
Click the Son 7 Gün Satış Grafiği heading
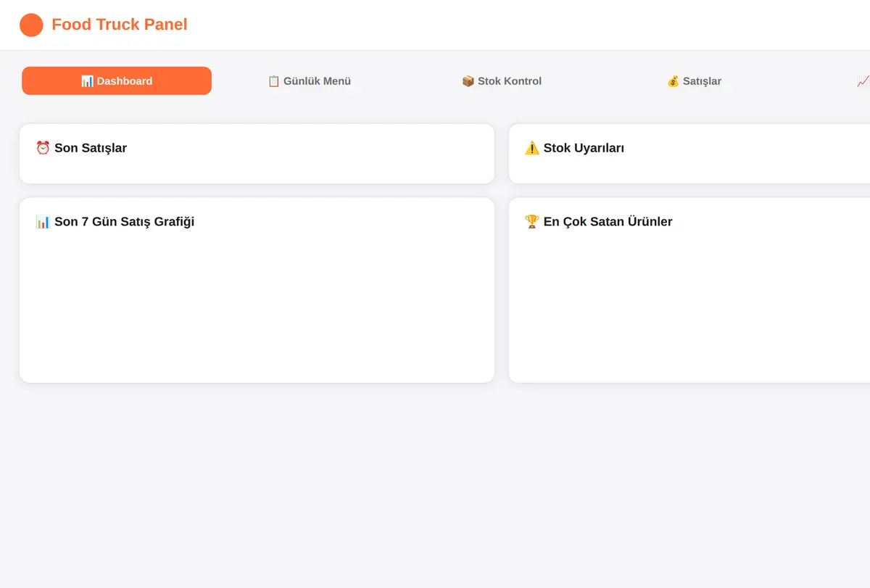115,222
